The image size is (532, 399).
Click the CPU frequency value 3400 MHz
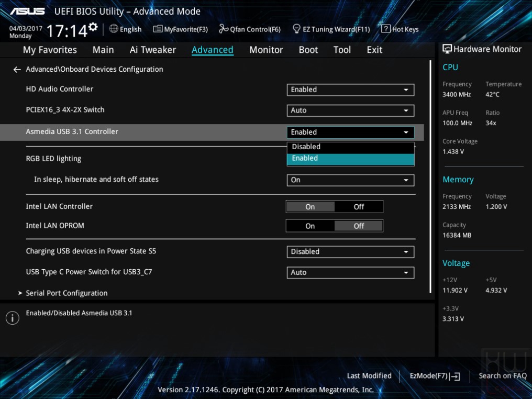pyautogui.click(x=457, y=95)
